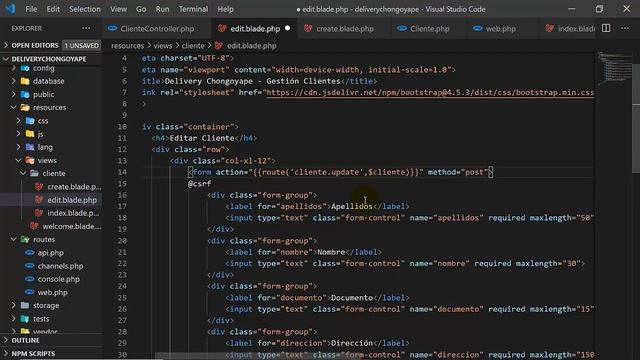The height and width of the screenshot is (360, 640).
Task: Click the tests folder icon
Action: 25,319
